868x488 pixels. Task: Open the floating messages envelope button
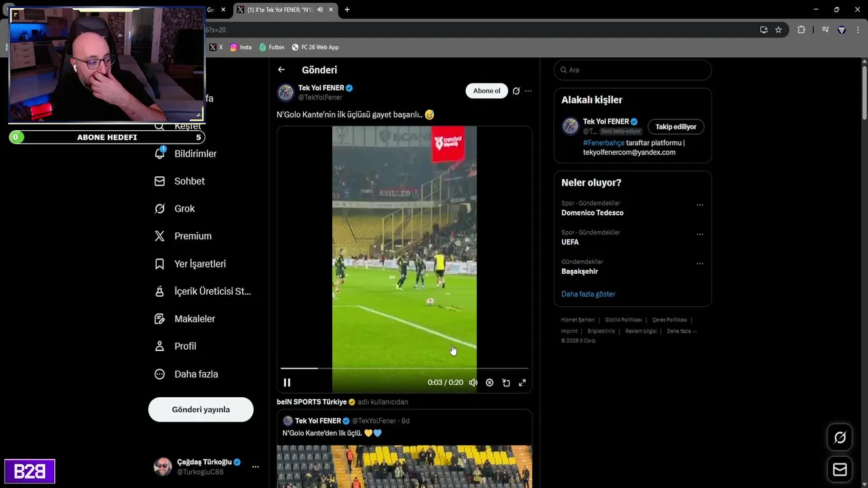point(840,470)
